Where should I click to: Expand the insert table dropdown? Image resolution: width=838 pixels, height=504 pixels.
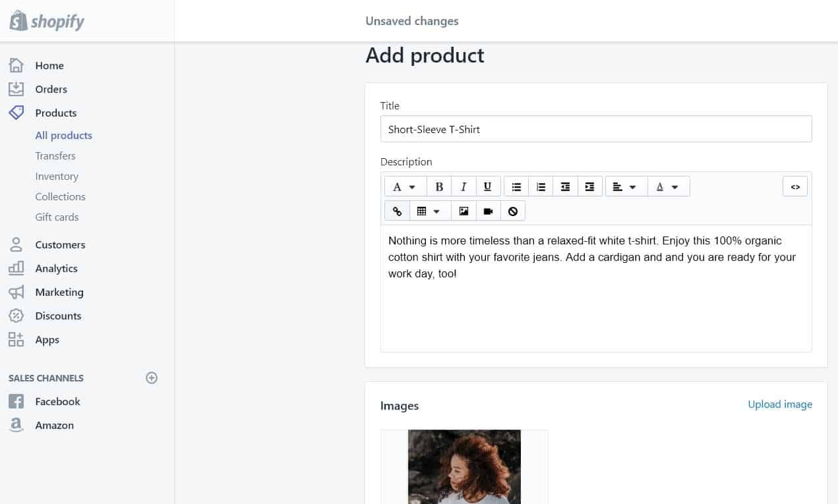431,211
